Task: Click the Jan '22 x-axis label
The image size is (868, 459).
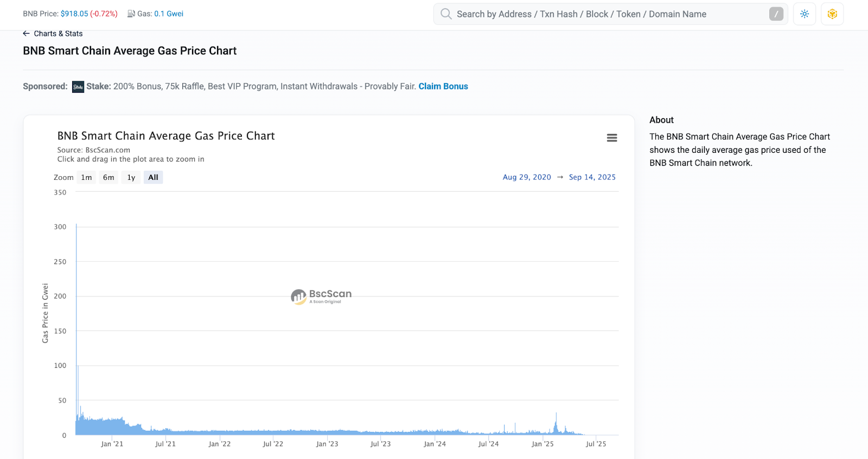Action: 220,444
